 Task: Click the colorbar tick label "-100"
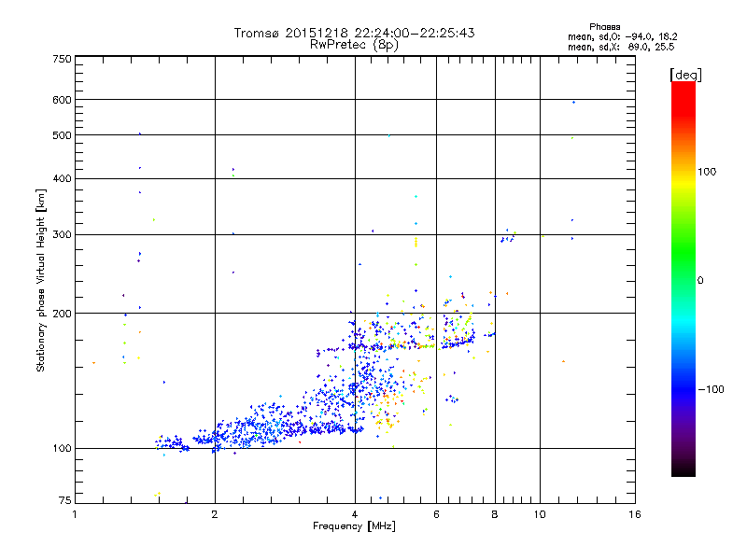pos(711,389)
